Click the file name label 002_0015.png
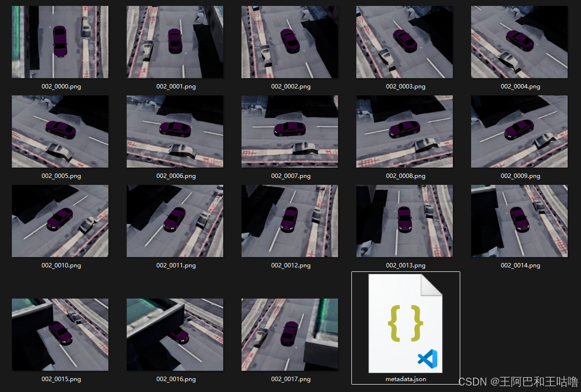Viewport: 581px width, 392px height. 61,380
